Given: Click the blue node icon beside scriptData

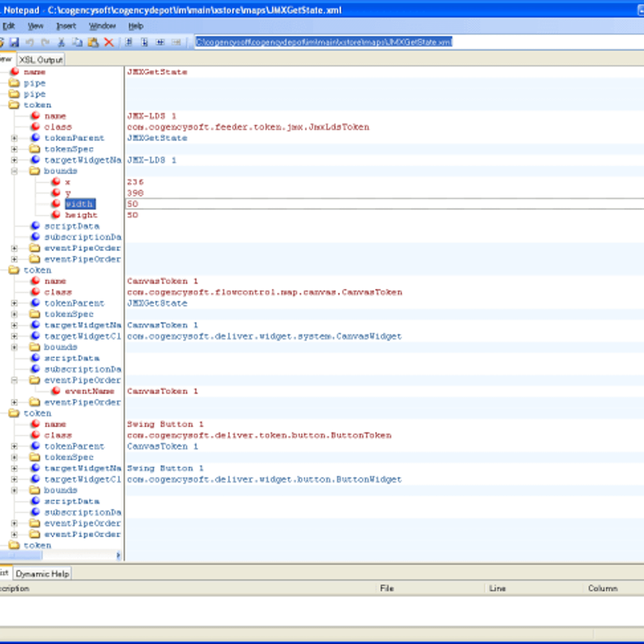Looking at the screenshot, I should pyautogui.click(x=35, y=226).
